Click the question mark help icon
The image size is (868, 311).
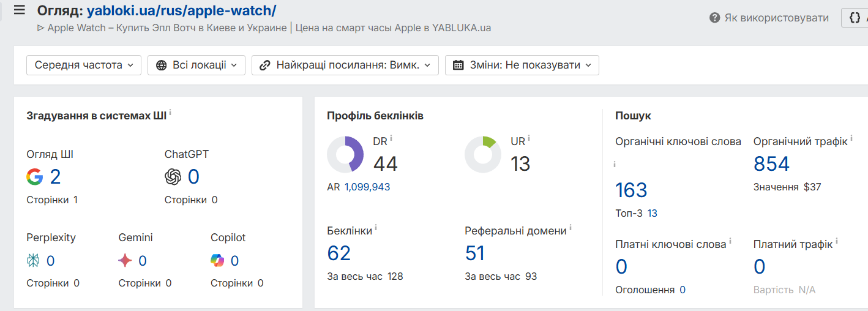(714, 18)
